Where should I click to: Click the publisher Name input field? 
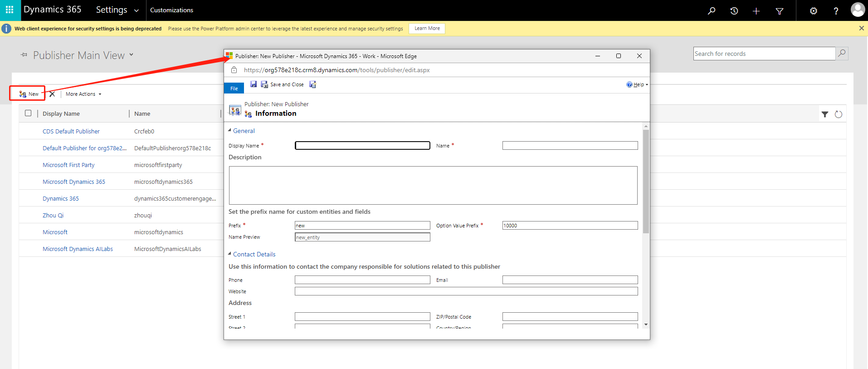570,145
